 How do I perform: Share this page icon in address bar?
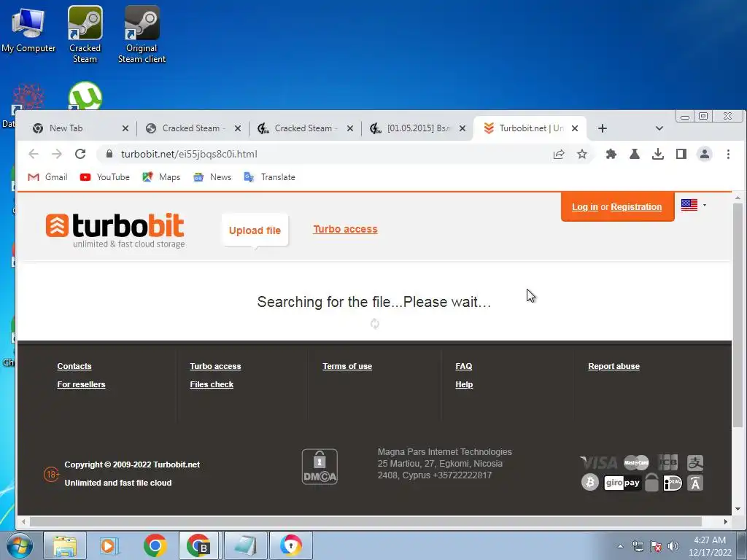[558, 154]
